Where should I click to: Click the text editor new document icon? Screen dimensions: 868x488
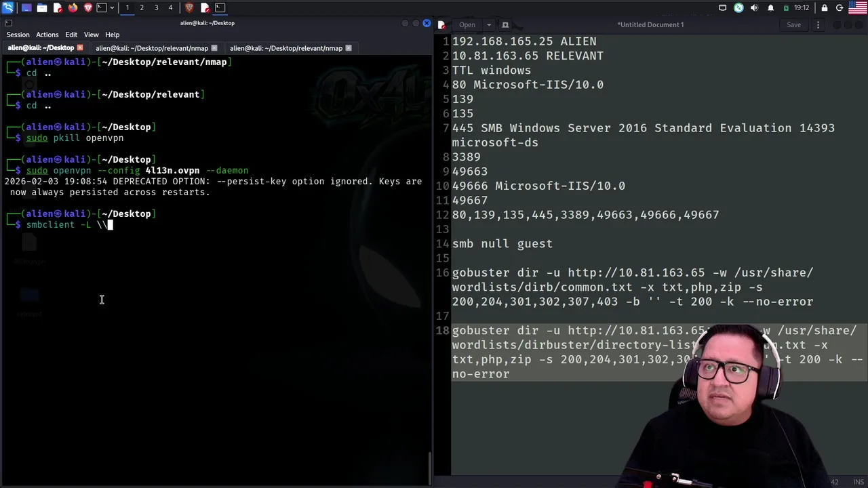[x=441, y=25]
